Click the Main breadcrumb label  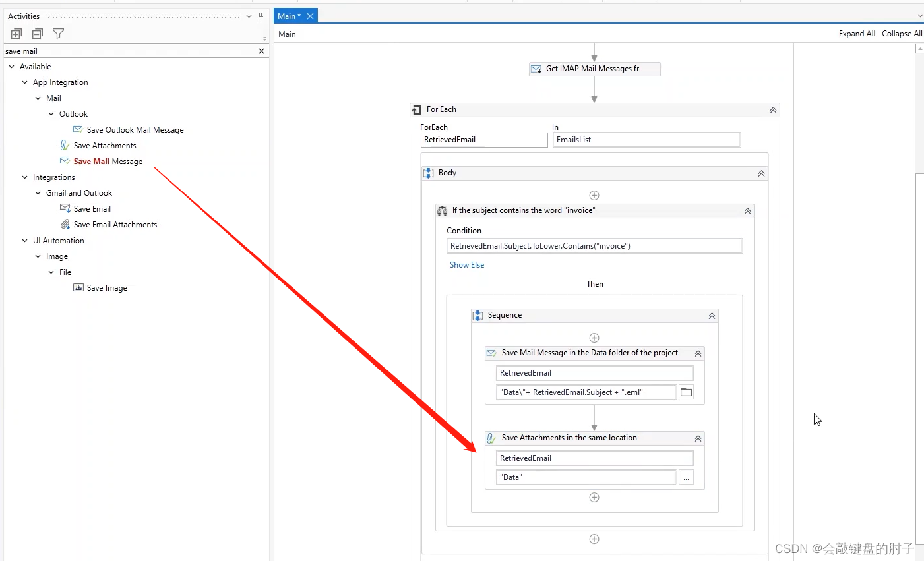point(287,34)
